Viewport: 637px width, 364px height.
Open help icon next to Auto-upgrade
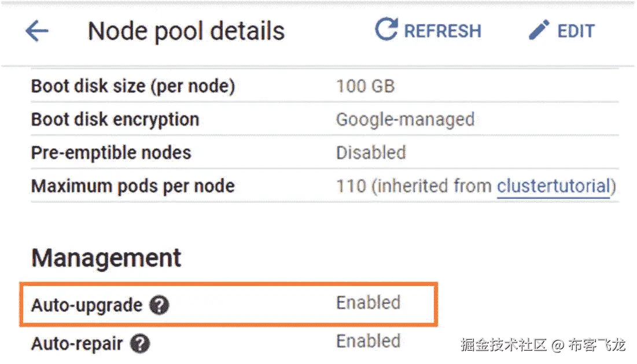[x=159, y=305]
